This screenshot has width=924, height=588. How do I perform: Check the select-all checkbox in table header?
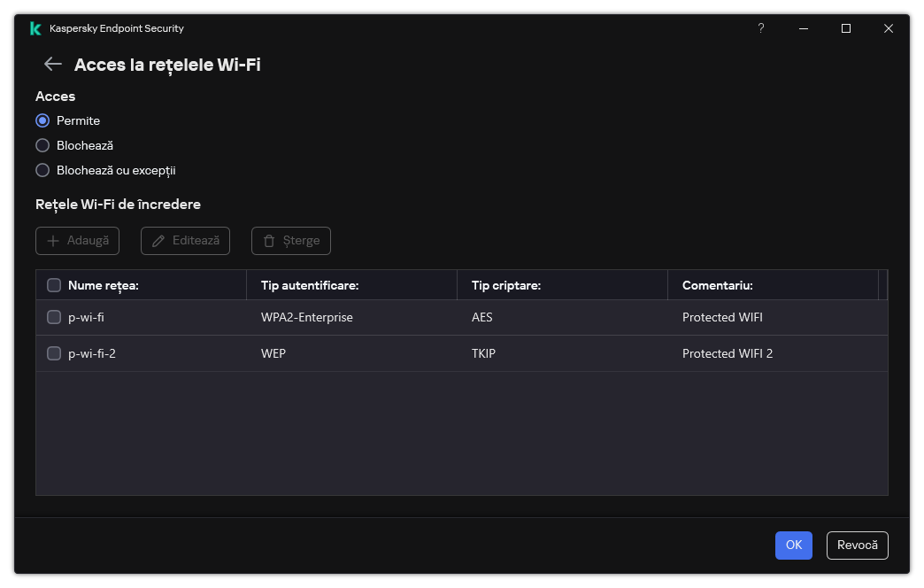[x=54, y=285]
